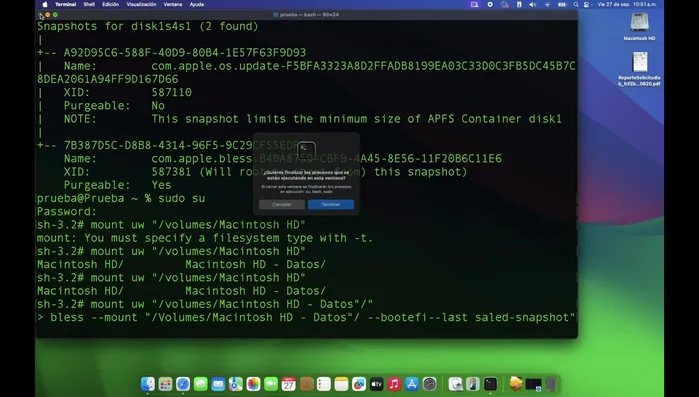
Task: Click 'Password:' prompt line
Action: (x=67, y=211)
